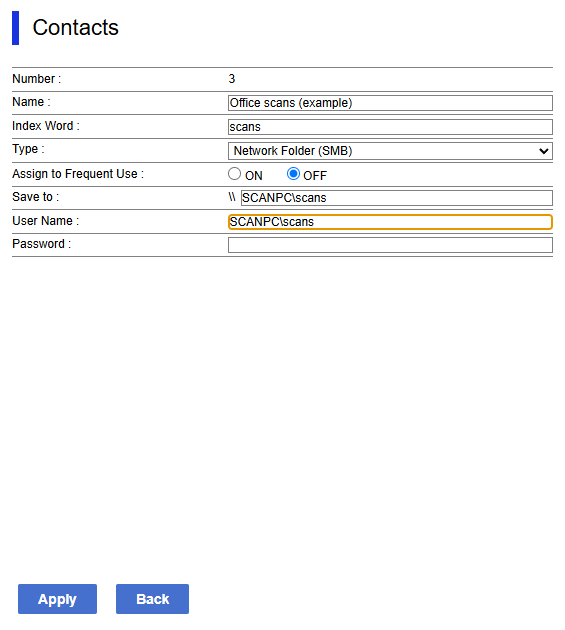The height and width of the screenshot is (630, 565).
Task: Click the Back button
Action: (152, 599)
